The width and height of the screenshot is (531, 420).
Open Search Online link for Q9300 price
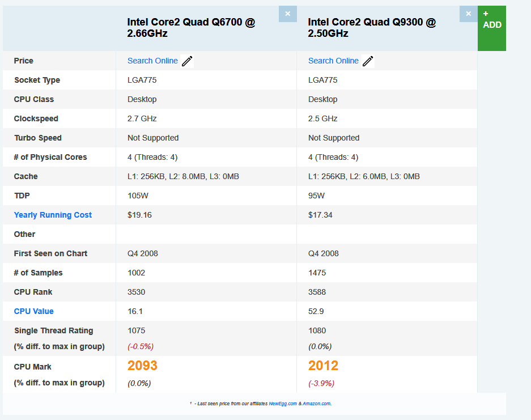333,61
